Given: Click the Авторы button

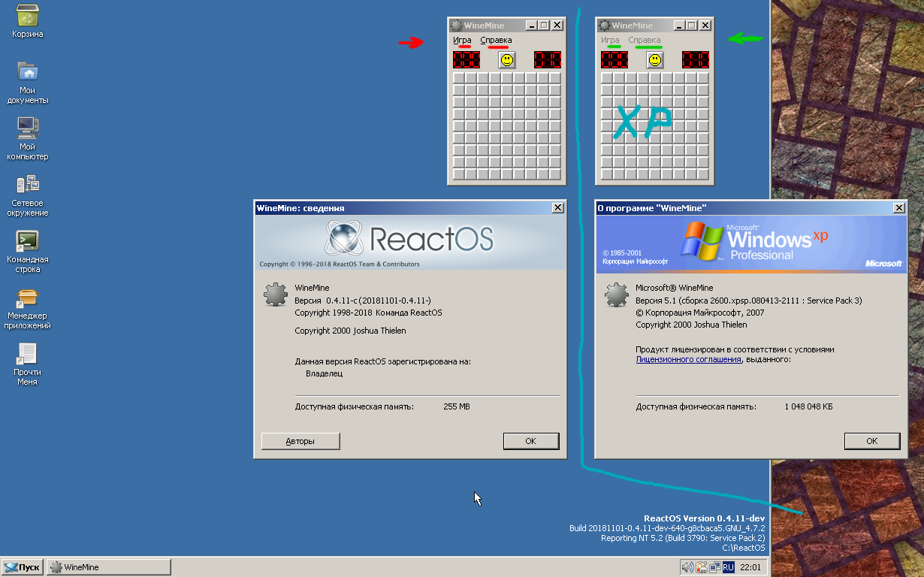Looking at the screenshot, I should click(300, 441).
